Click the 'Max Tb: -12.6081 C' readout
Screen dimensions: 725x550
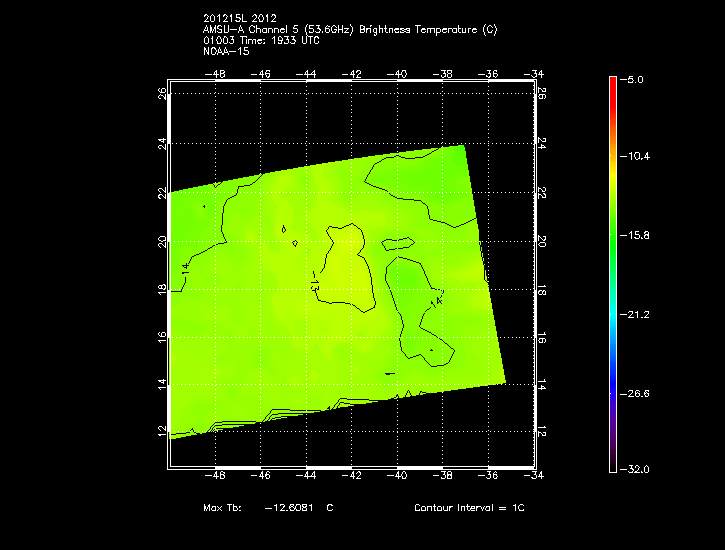coord(268,508)
